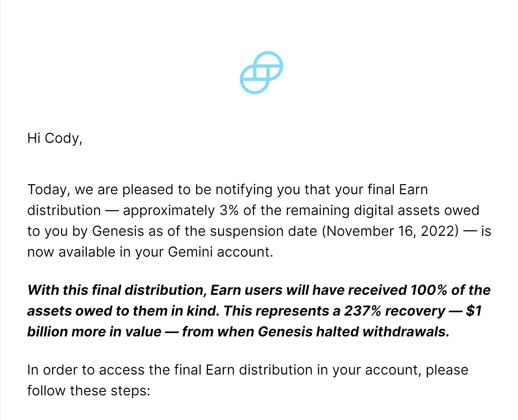
Task: Click the "follow these steps:" text
Action: [x=88, y=391]
